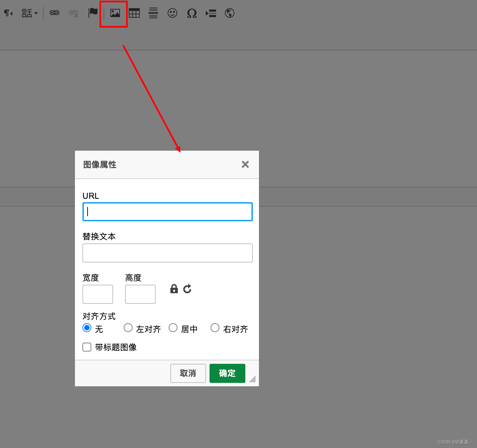This screenshot has height=448, width=477.
Task: Close the image properties dialog
Action: pyautogui.click(x=245, y=164)
